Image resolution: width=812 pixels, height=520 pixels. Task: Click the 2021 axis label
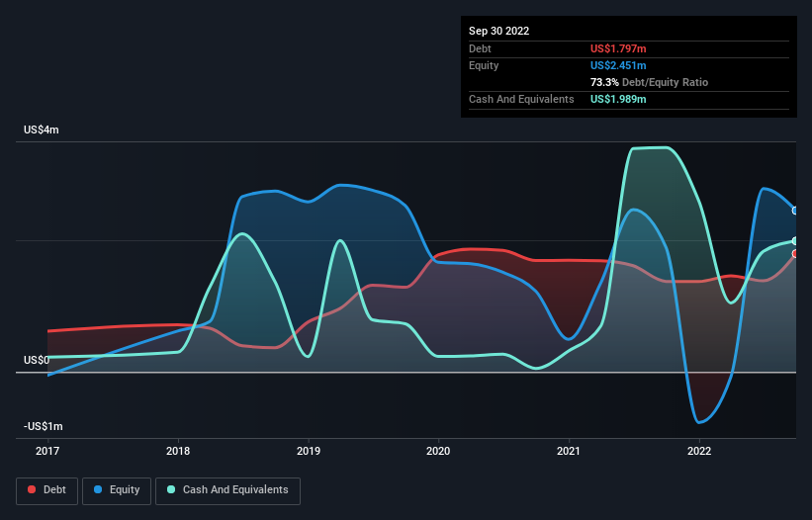pyautogui.click(x=569, y=451)
